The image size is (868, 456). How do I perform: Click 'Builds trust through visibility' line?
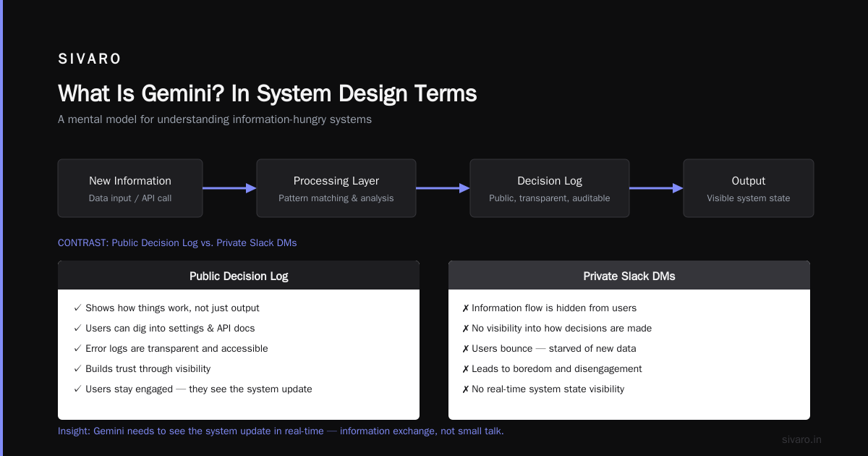click(x=142, y=368)
